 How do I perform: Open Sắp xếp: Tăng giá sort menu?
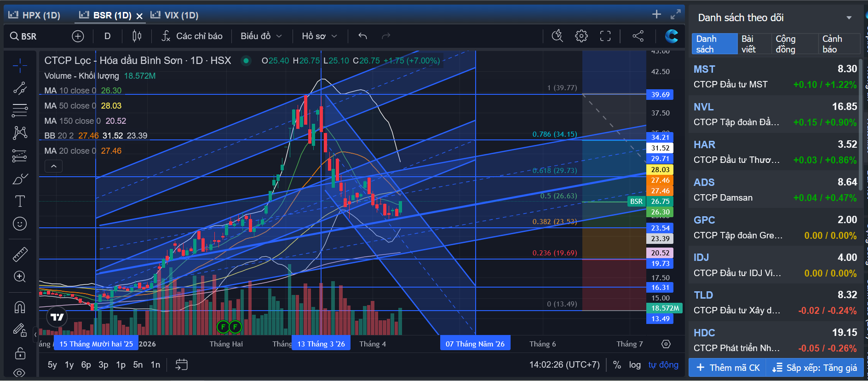814,368
